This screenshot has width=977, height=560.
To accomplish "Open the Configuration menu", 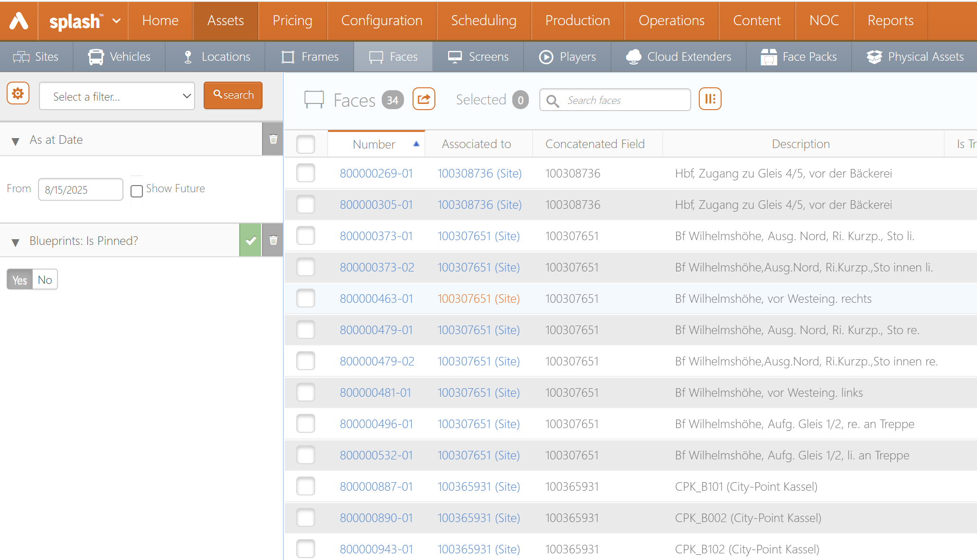I will point(382,20).
